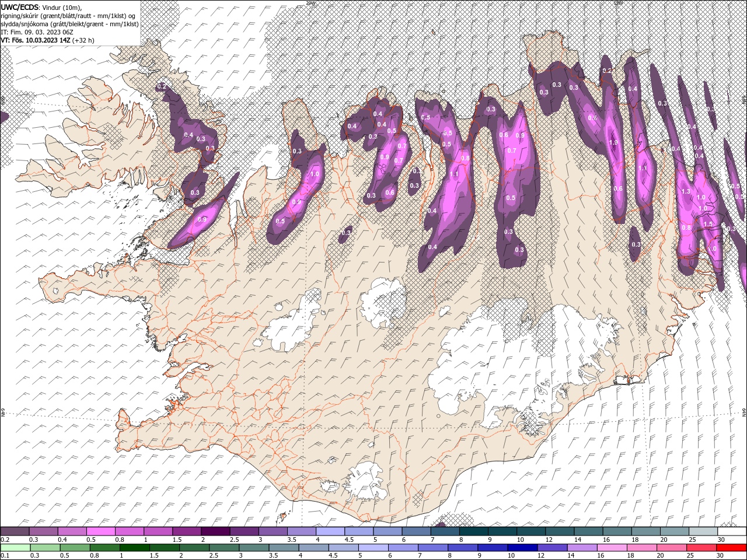747x560 pixels.
Task: Click the 4 gray-blue swatch in lower legend row
Action: (x=314, y=547)
